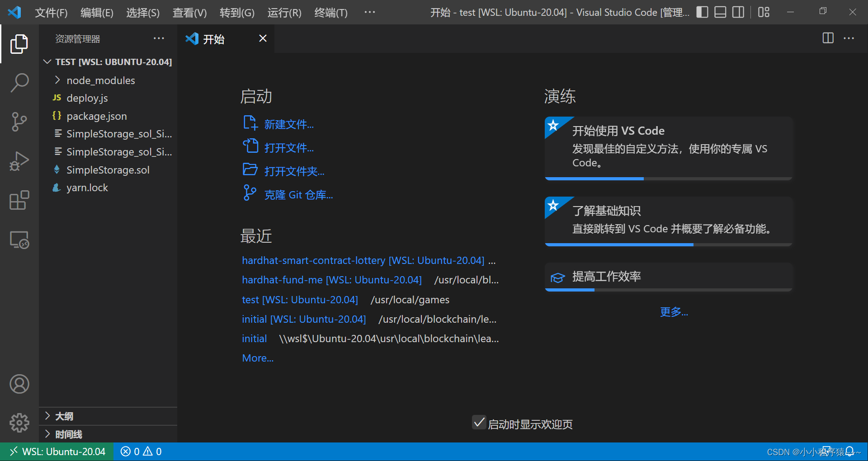Viewport: 868px width, 461px height.
Task: Open the Explorer view in activity bar
Action: [19, 44]
